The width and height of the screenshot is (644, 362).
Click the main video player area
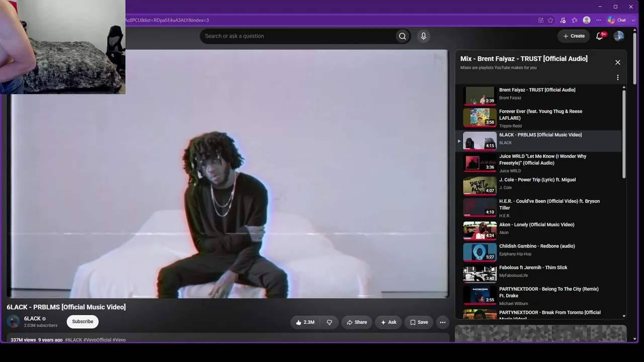pos(228,174)
